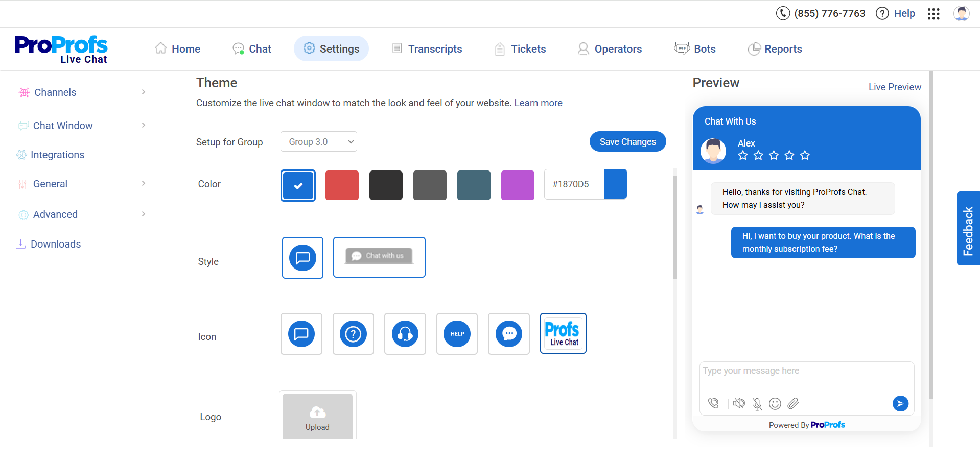Select the question mark chat icon option
The width and height of the screenshot is (980, 463).
(x=353, y=334)
